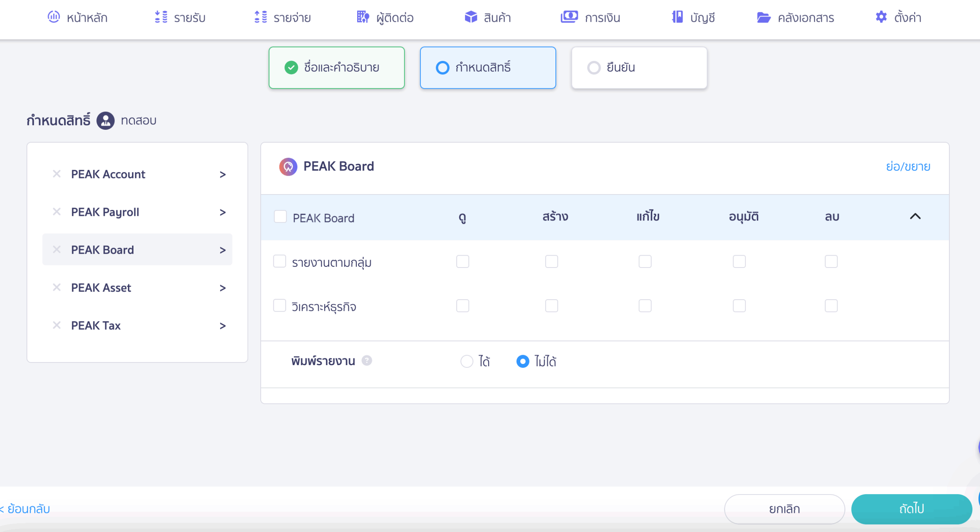Select PEAK Asset in module list
The image size is (980, 532).
coord(137,287)
